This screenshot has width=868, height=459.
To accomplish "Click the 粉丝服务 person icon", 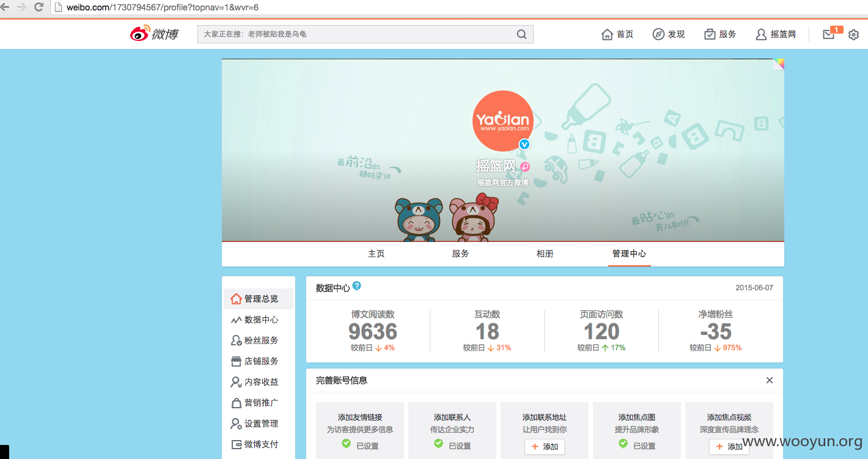I will point(236,340).
